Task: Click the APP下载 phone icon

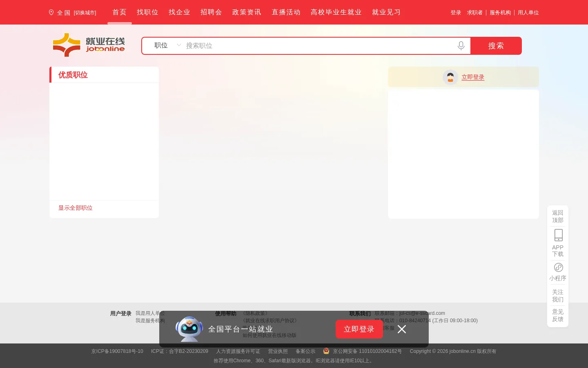Action: (x=559, y=235)
